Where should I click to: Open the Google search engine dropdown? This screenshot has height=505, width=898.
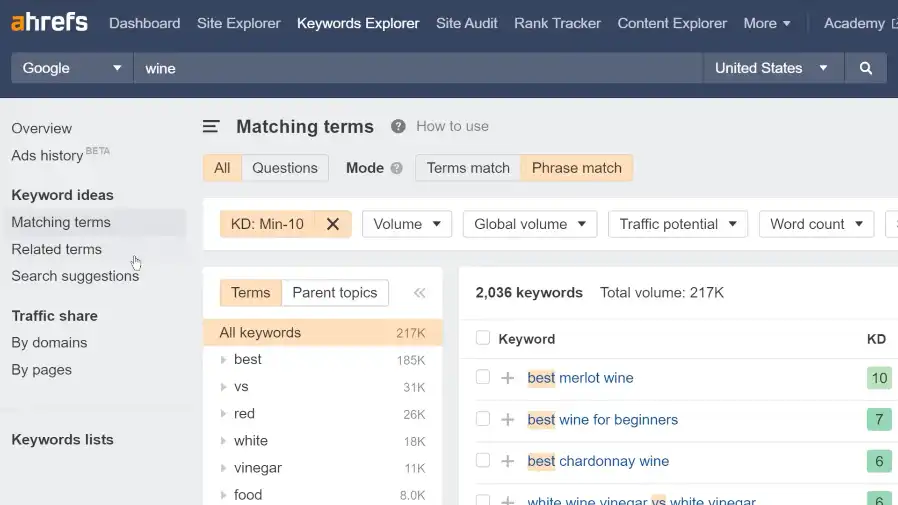(72, 68)
